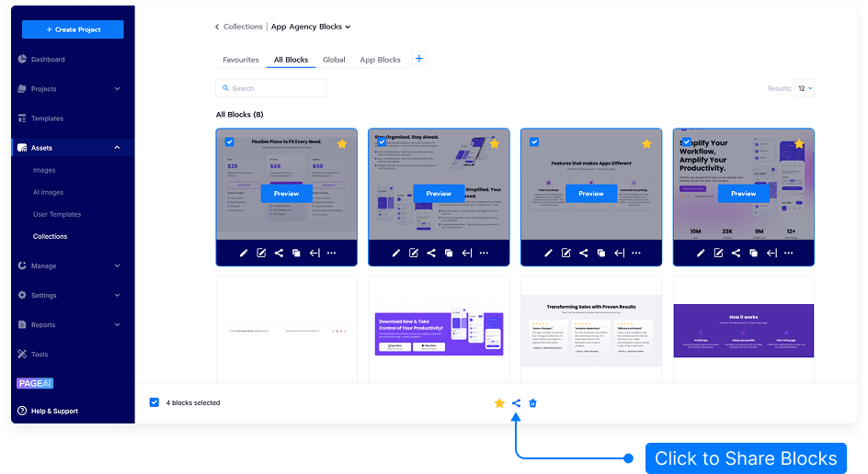Click the share icon in bottom selection bar
868x474 pixels.
(x=516, y=403)
